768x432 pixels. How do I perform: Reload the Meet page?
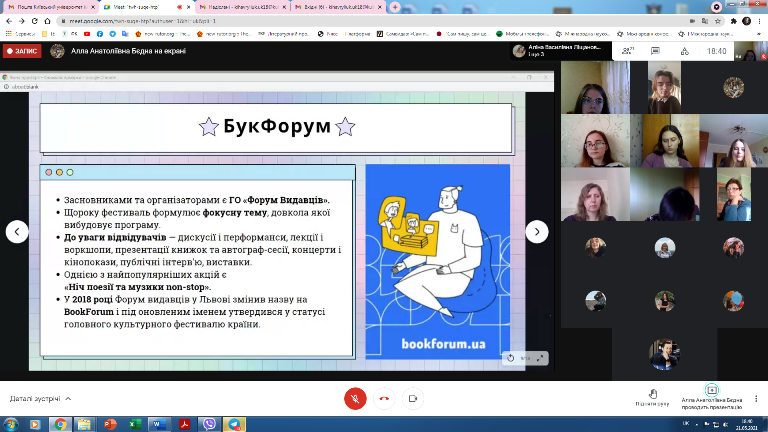(x=34, y=21)
